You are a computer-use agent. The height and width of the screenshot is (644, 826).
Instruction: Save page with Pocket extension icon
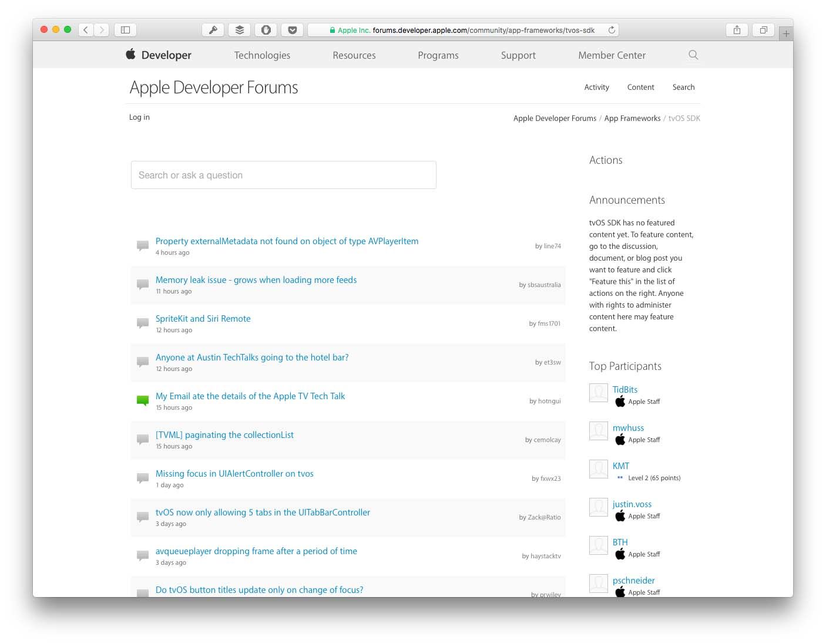click(x=292, y=30)
